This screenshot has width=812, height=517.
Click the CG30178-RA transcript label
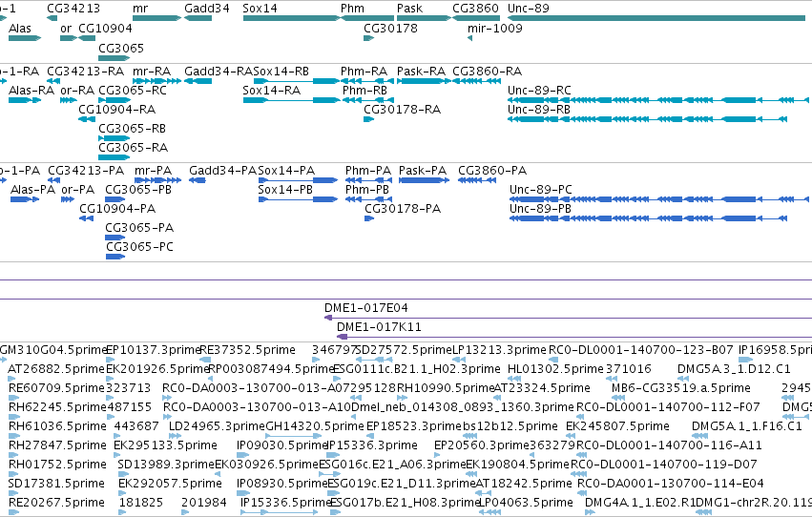(402, 109)
